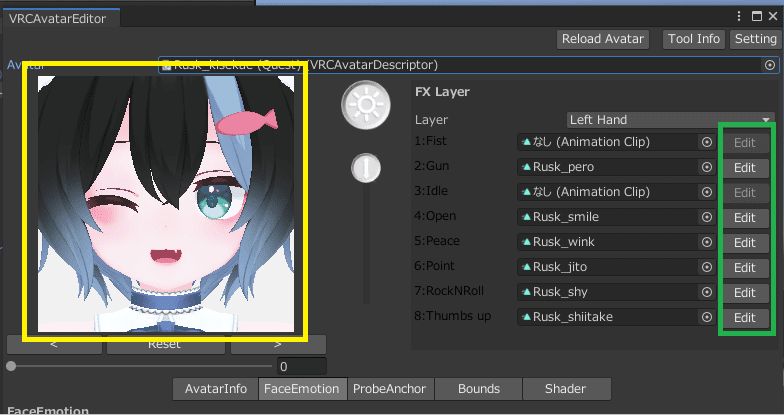The width and height of the screenshot is (784, 415).
Task: Click the animation clip icon beside Rusk_shy
Action: click(x=526, y=292)
